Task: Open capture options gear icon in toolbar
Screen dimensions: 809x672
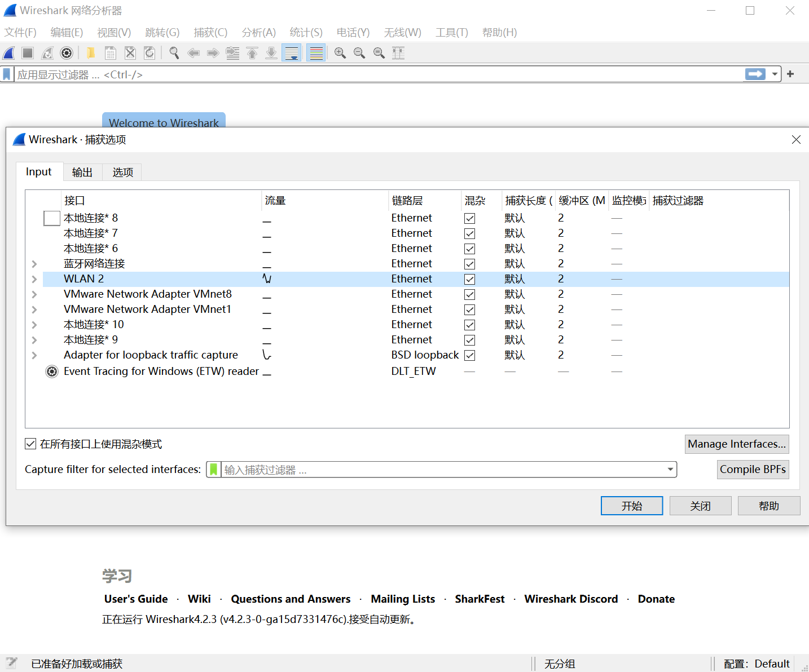Action: [x=67, y=53]
